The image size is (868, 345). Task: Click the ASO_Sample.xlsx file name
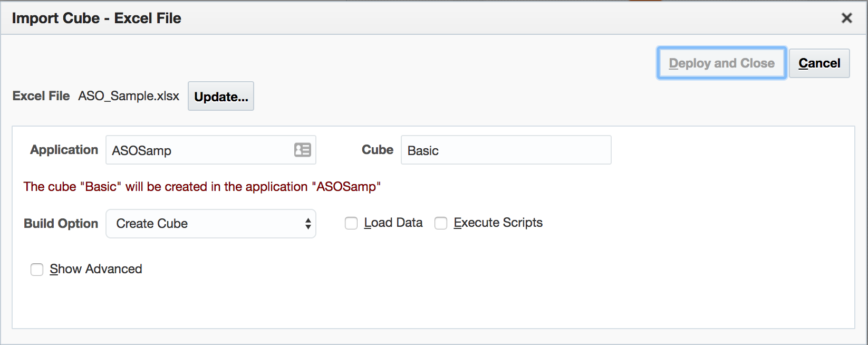[129, 96]
